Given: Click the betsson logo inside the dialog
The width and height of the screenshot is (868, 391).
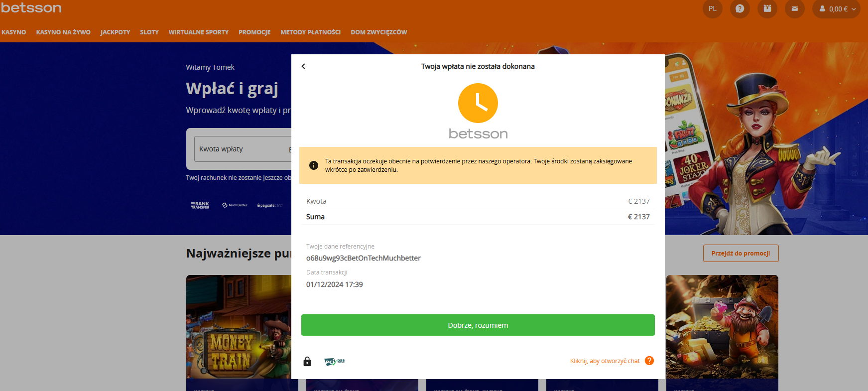Looking at the screenshot, I should (x=478, y=133).
